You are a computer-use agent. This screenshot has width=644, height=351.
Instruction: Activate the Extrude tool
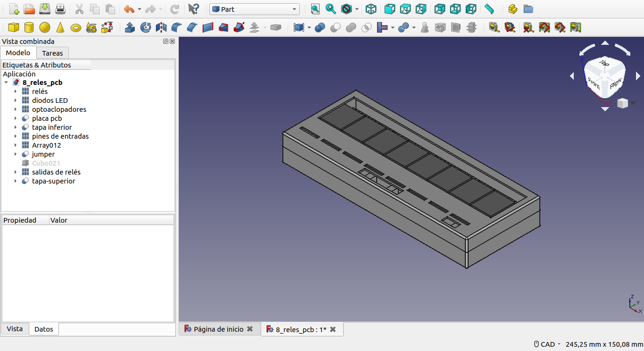130,28
